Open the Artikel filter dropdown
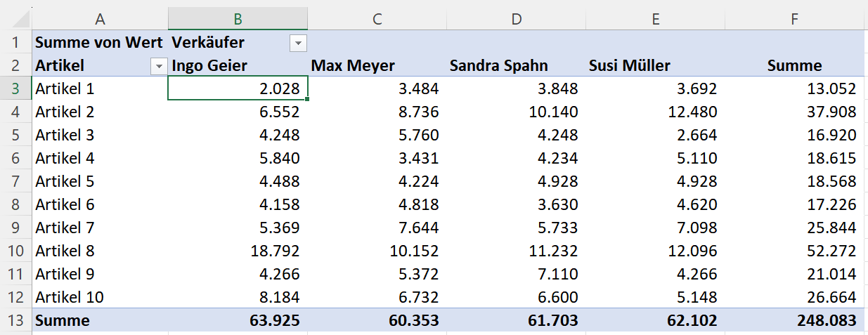Image resolution: width=868 pixels, height=335 pixels. tap(159, 67)
